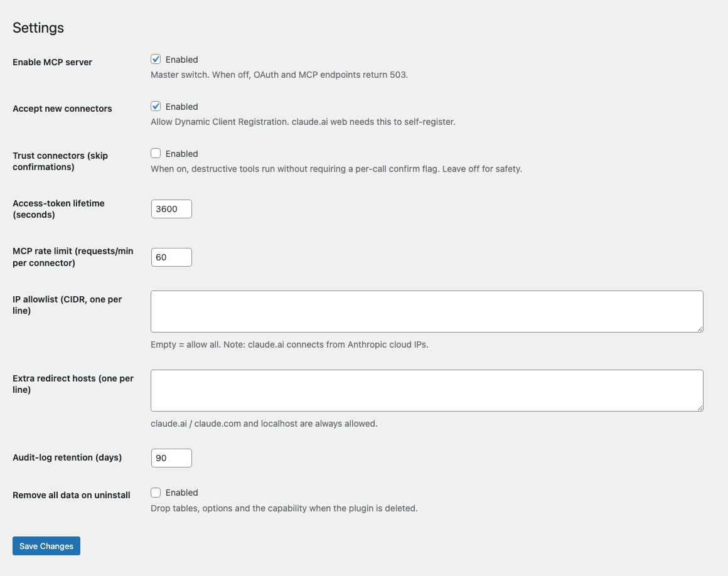Grab the Extra redirect hosts resize handle

tap(700, 408)
